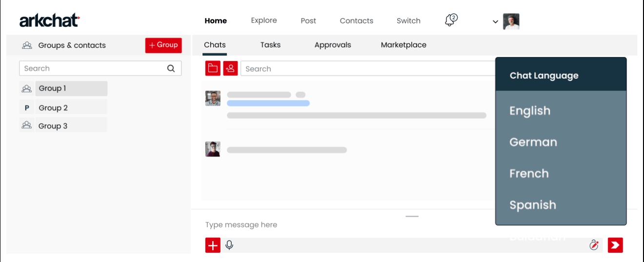644x262 pixels.
Task: Click the second chat message avatar
Action: pos(213,149)
